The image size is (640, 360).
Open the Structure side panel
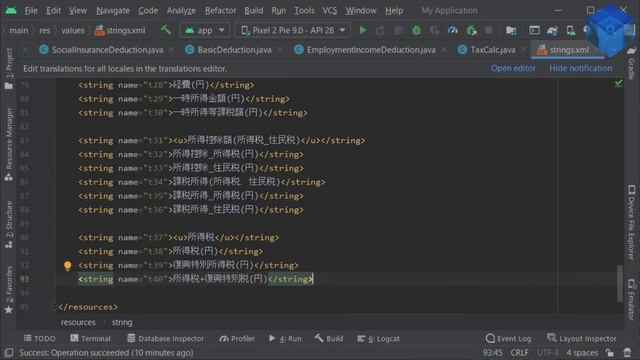[x=9, y=224]
